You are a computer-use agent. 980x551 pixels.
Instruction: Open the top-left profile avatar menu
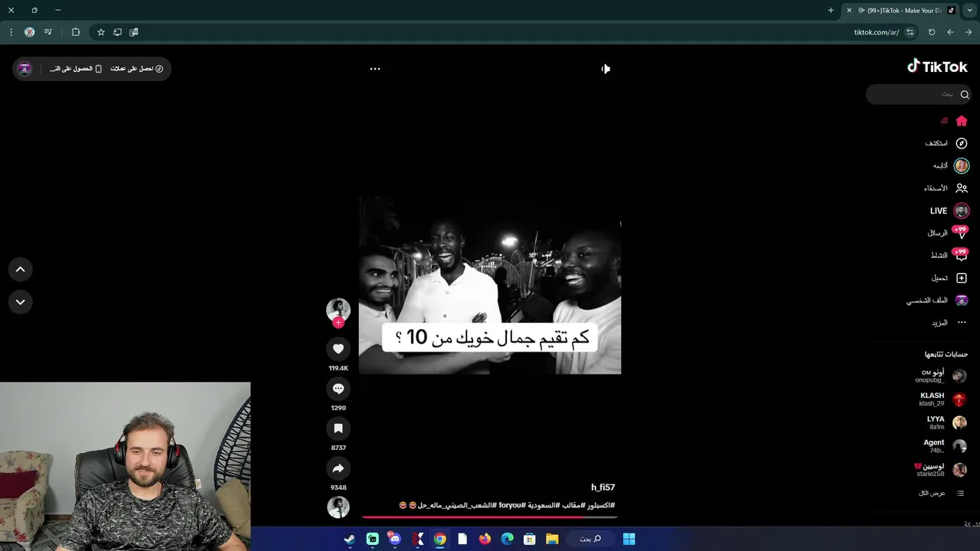24,69
